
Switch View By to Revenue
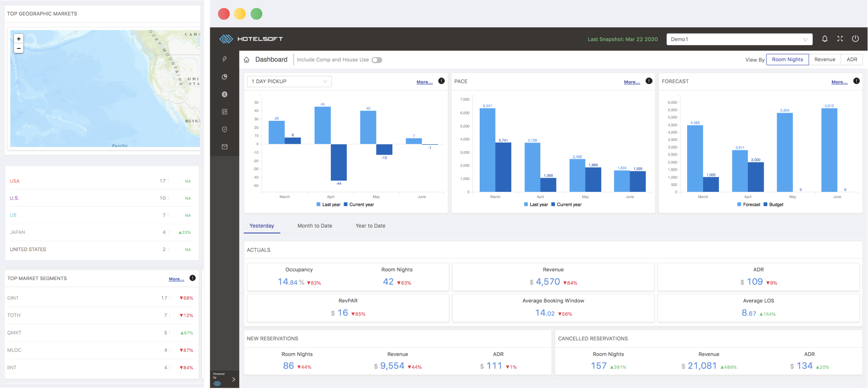click(825, 60)
